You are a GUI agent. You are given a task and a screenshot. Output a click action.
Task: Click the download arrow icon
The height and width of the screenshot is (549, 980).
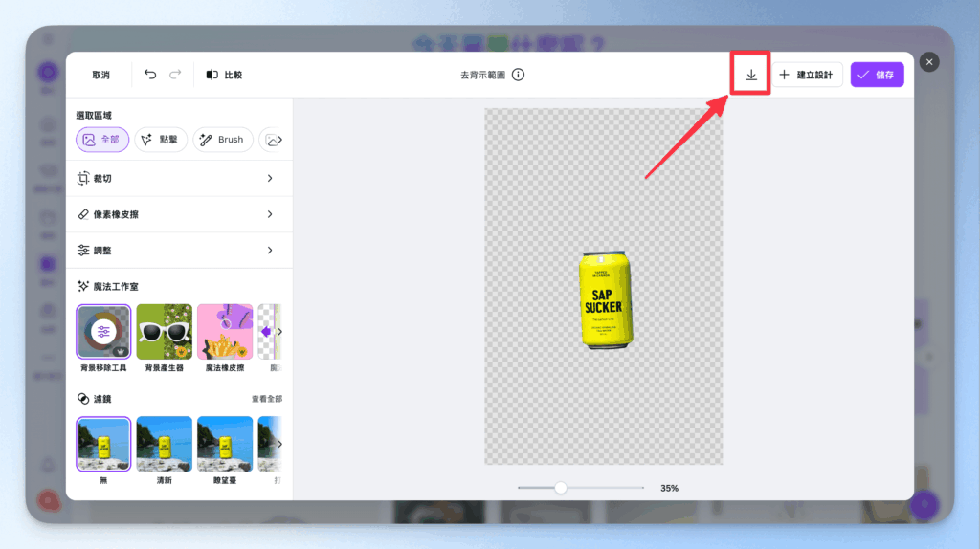point(751,75)
